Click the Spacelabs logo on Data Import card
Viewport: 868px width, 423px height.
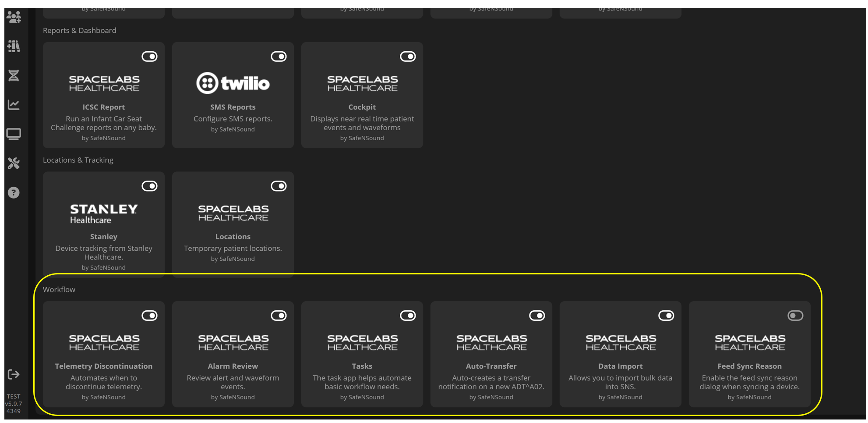[621, 342]
